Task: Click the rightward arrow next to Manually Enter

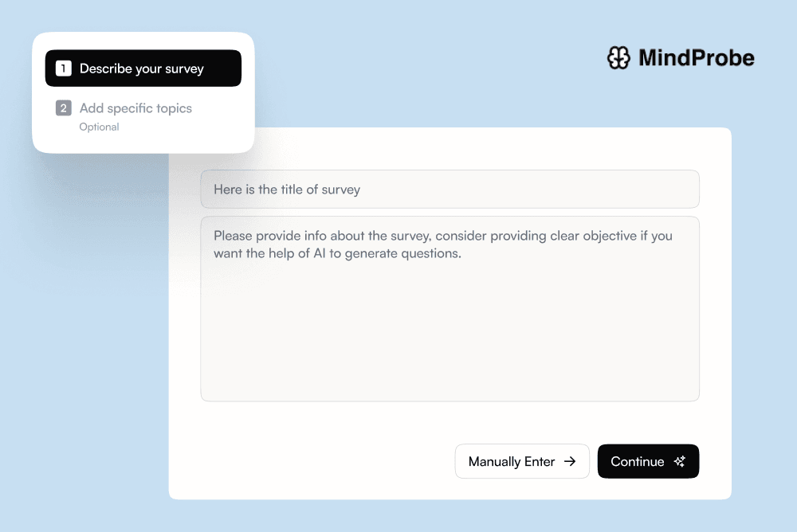Action: point(571,461)
